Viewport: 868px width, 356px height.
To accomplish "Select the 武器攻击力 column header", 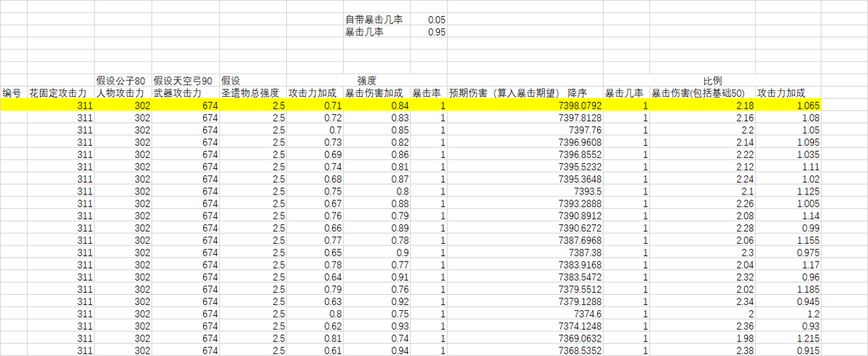I will pyautogui.click(x=186, y=93).
